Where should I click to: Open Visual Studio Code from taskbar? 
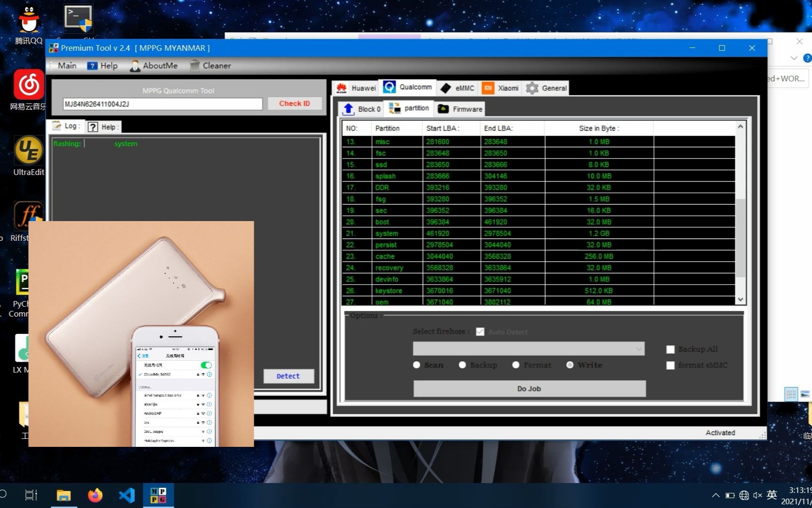pos(126,495)
